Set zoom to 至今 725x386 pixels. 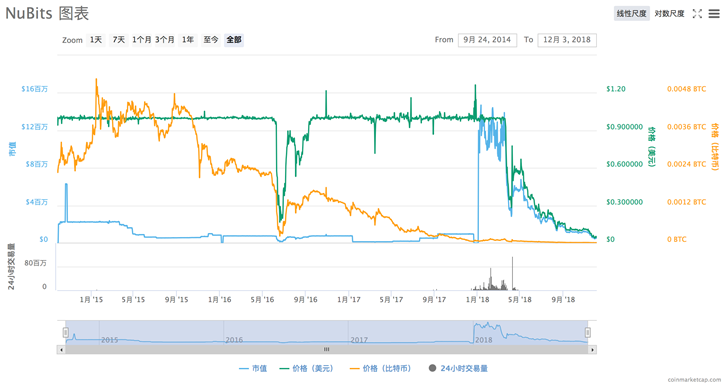point(211,40)
